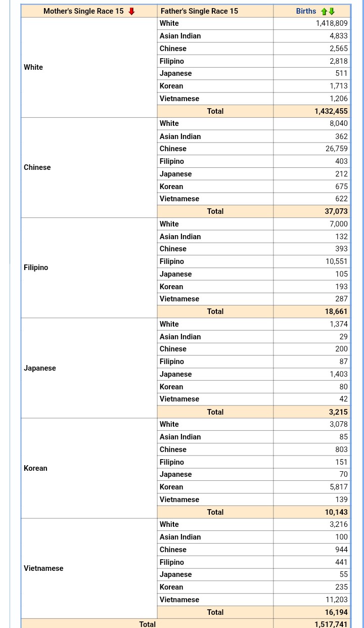Viewport: 364px width, 628px height.
Task: Select the Korean mother group cell
Action: [89, 468]
